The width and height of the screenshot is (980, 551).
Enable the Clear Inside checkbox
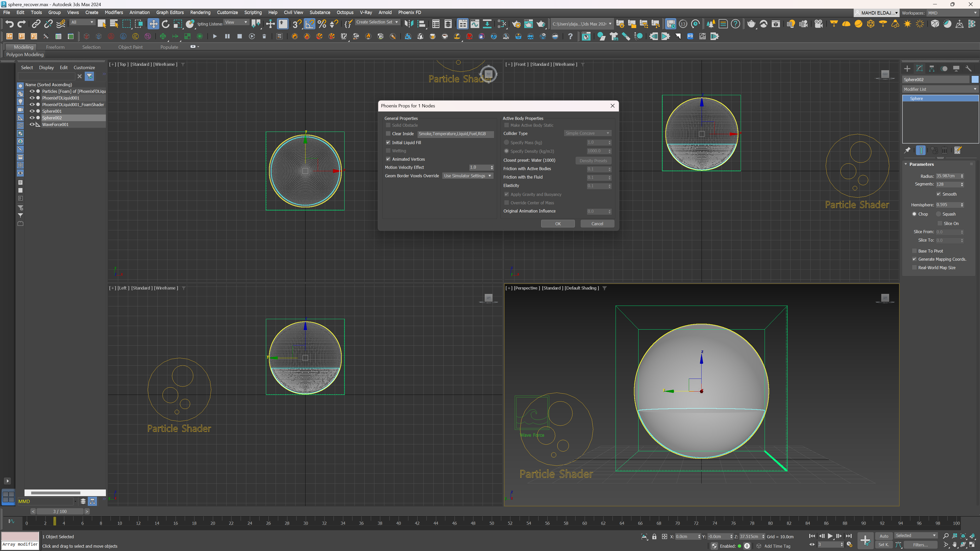click(x=388, y=133)
